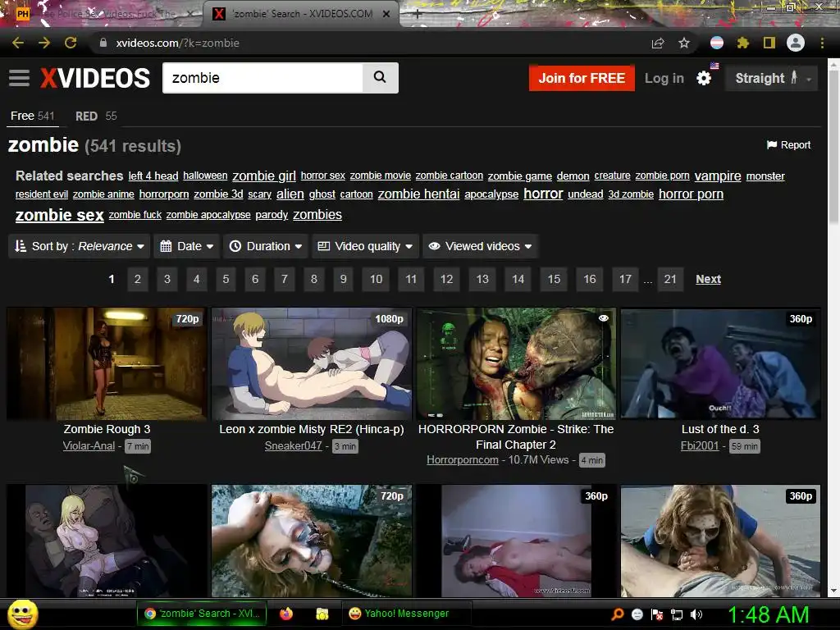Switch to the RED 55 tab
The height and width of the screenshot is (630, 840).
click(96, 116)
